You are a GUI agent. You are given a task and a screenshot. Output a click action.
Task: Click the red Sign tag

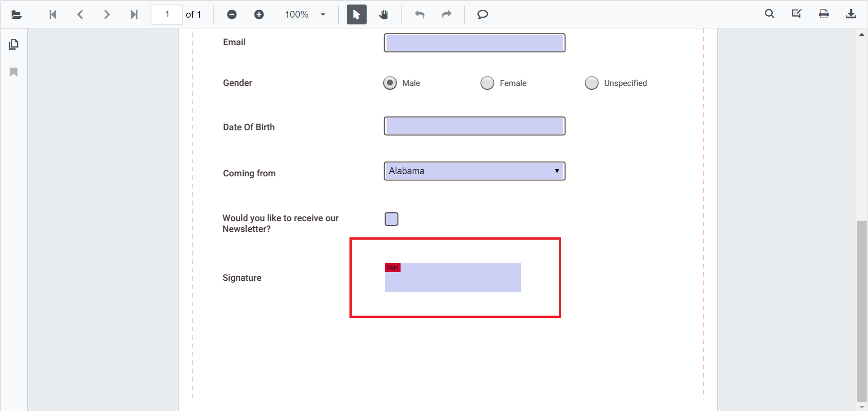(392, 267)
